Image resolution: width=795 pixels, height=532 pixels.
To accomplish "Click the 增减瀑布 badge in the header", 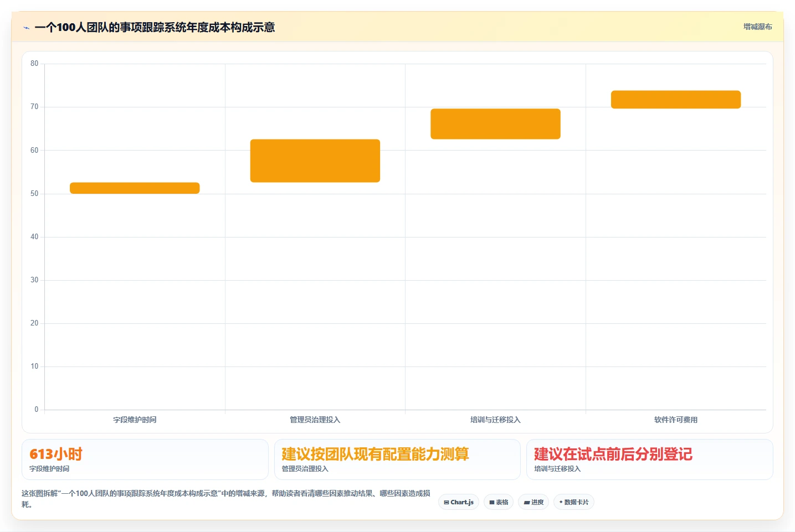I will [757, 27].
